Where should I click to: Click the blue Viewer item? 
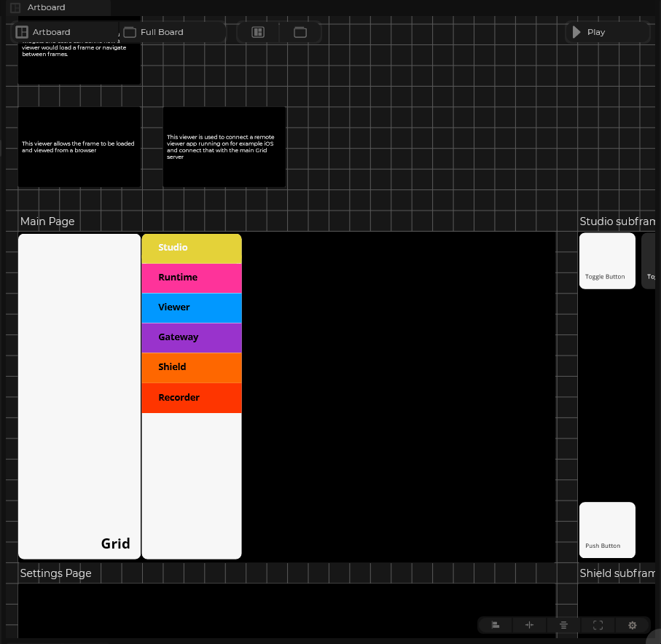coord(192,307)
